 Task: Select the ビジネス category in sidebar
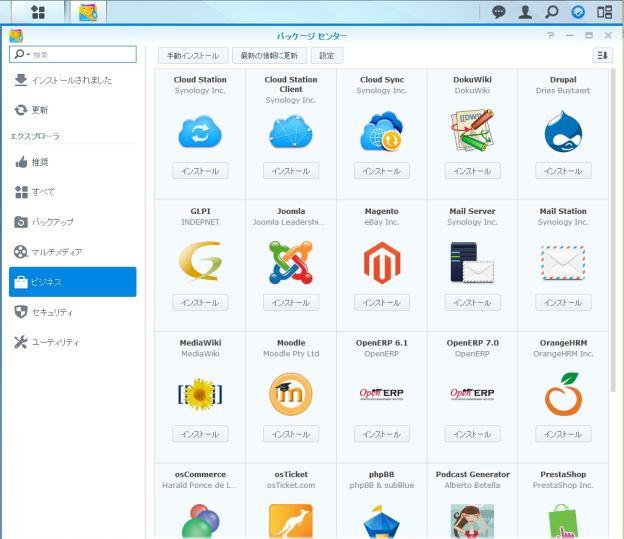(73, 282)
